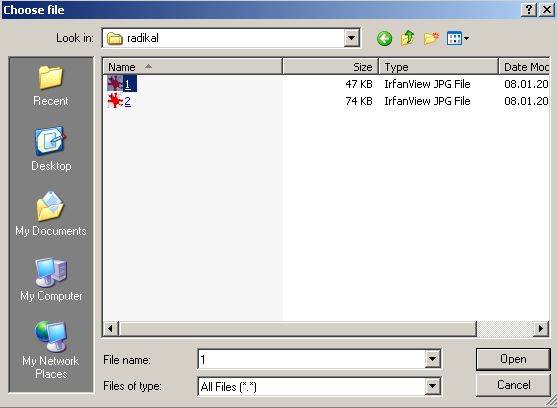Open the View menu icon
This screenshot has height=408, width=557.
tap(458, 38)
